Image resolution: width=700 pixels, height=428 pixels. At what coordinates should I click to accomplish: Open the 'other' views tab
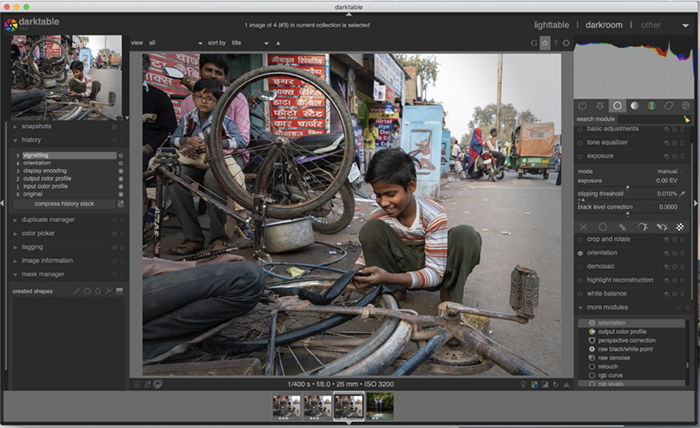(x=651, y=25)
